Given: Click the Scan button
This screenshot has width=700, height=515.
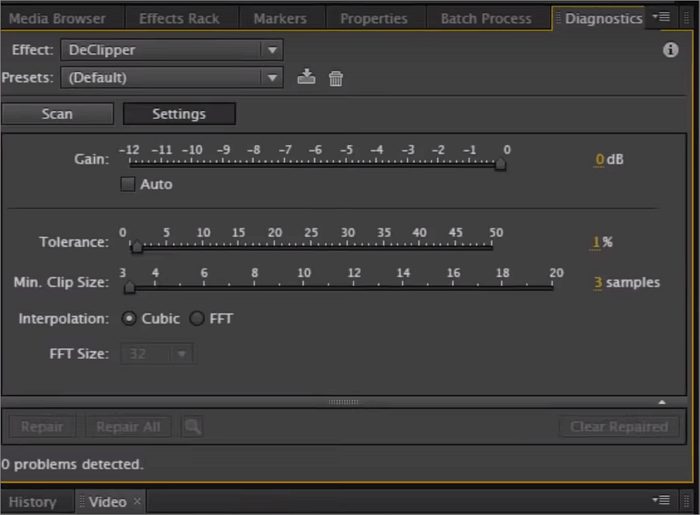Looking at the screenshot, I should point(57,114).
